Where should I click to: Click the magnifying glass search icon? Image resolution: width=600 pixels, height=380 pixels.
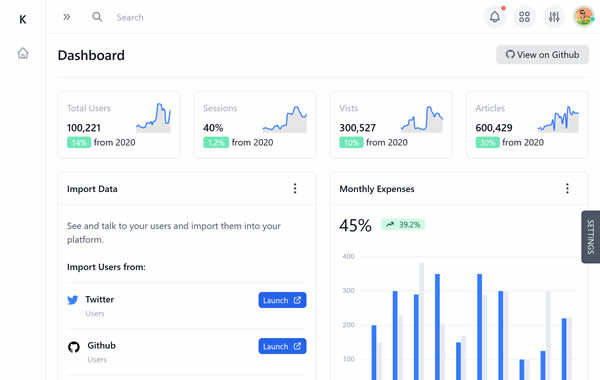(97, 17)
